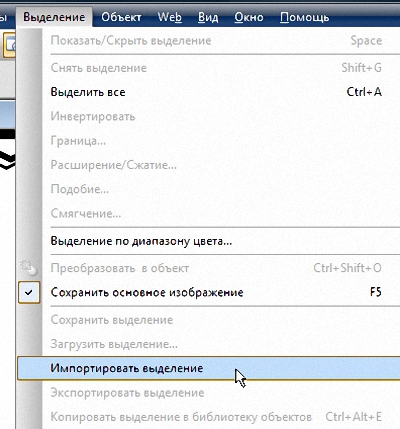Click the toolbar icon left of the menu
The height and width of the screenshot is (429, 400).
tap(9, 46)
